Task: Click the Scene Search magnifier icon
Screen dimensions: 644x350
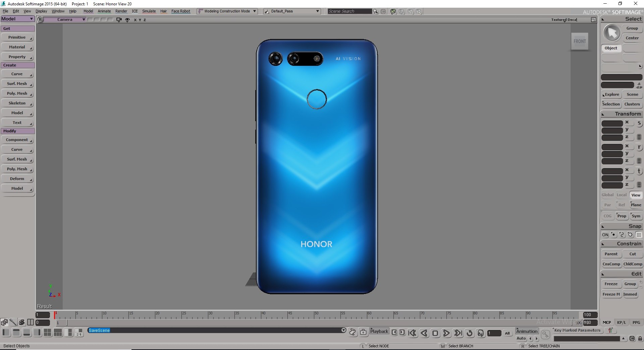Action: click(376, 11)
